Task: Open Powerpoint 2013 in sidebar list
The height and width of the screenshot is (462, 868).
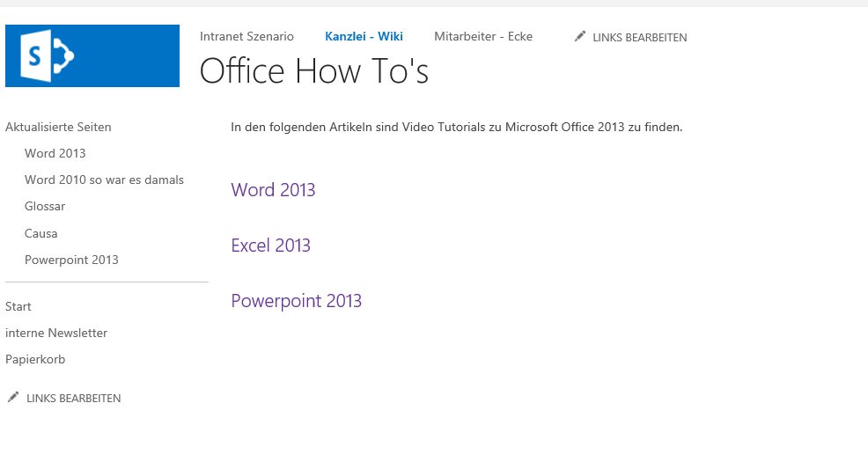Action: [71, 260]
